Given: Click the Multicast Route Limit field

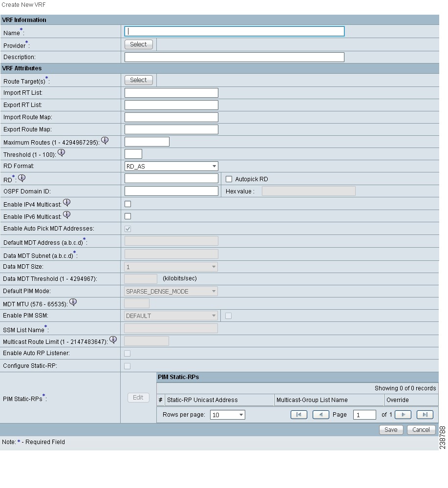Looking at the screenshot, I should click(147, 341).
